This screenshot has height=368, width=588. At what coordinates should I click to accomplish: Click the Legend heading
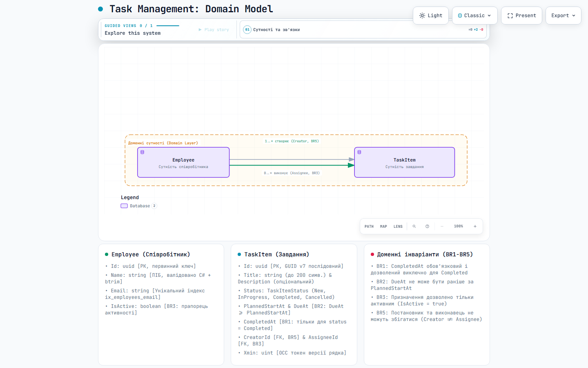tap(130, 197)
